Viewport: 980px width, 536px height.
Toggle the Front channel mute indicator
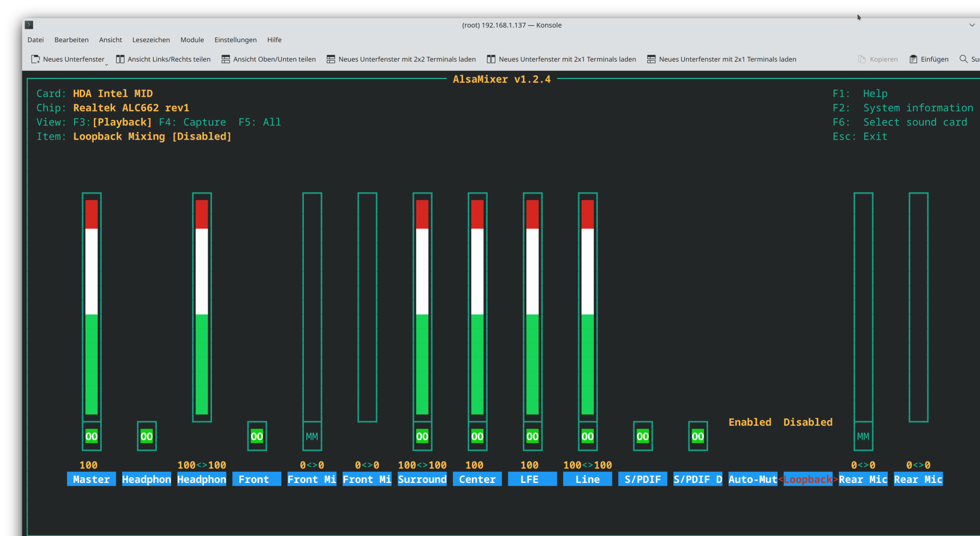tap(257, 436)
